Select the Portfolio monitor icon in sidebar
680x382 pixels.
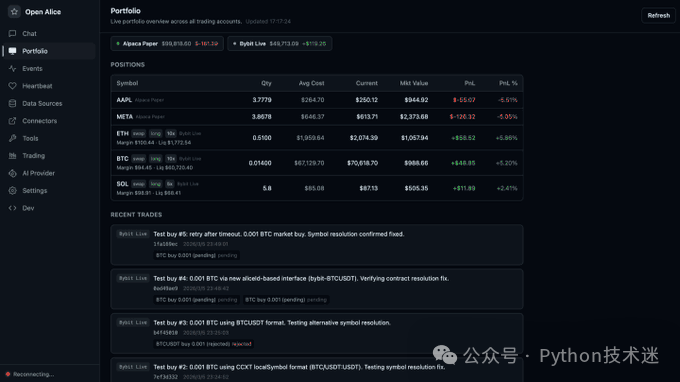pos(13,51)
